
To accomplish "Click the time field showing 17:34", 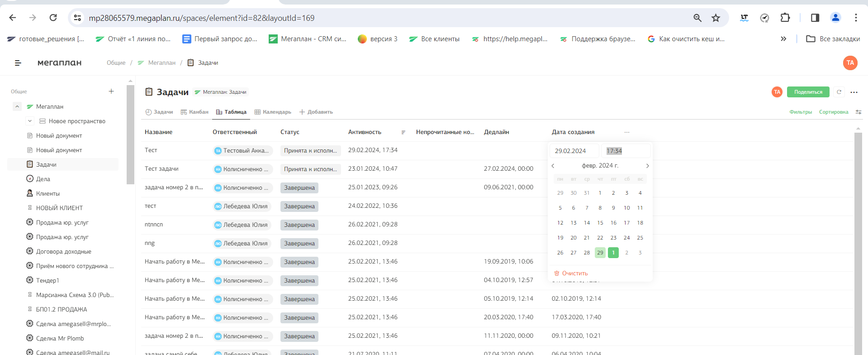I will point(626,151).
